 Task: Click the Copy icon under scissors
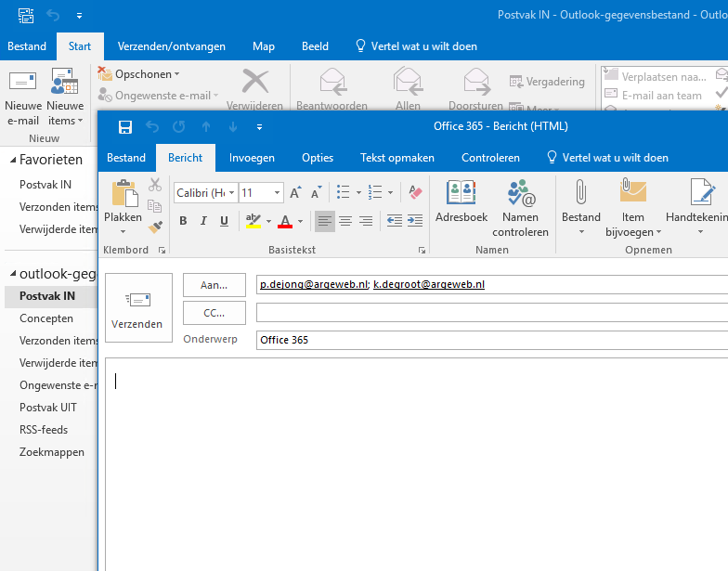point(154,206)
